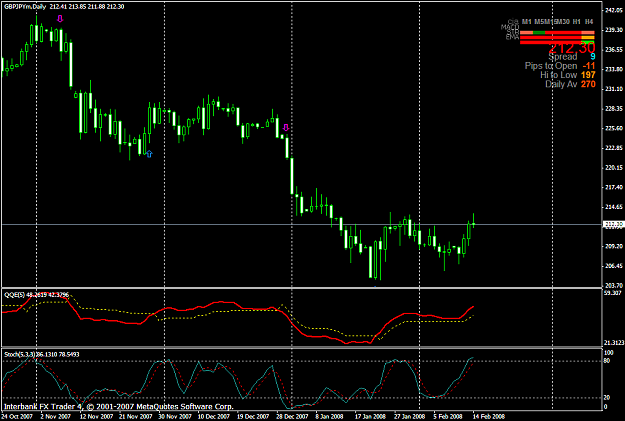Click the 225.60 price scale value
This screenshot has width=625, height=421.
point(614,128)
